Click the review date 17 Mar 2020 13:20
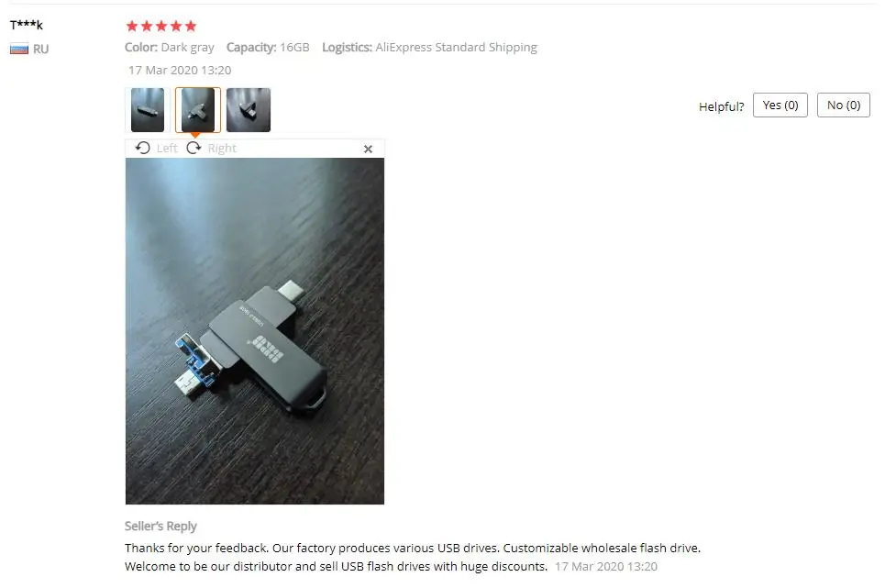Viewport: 885px width, 588px height. click(x=180, y=71)
